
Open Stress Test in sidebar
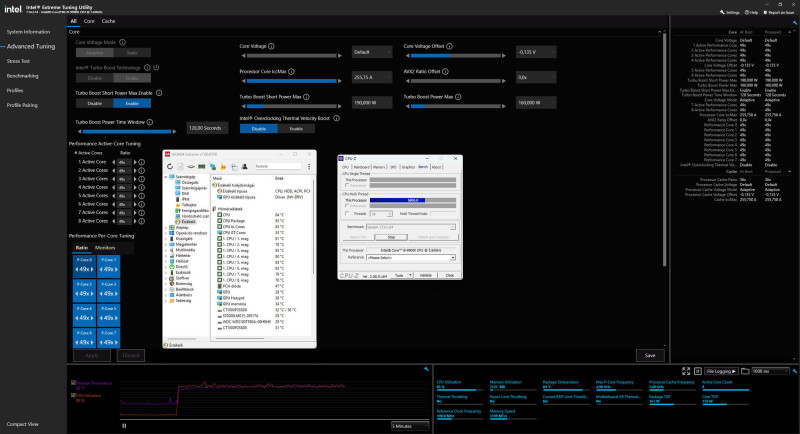pos(18,61)
